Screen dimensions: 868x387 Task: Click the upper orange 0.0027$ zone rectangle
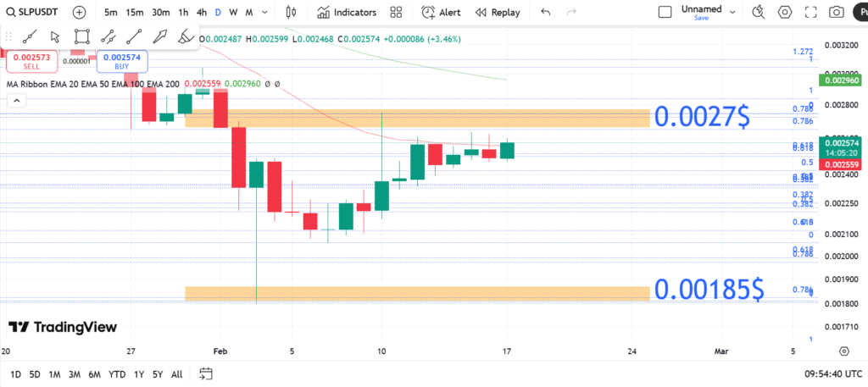click(x=417, y=118)
